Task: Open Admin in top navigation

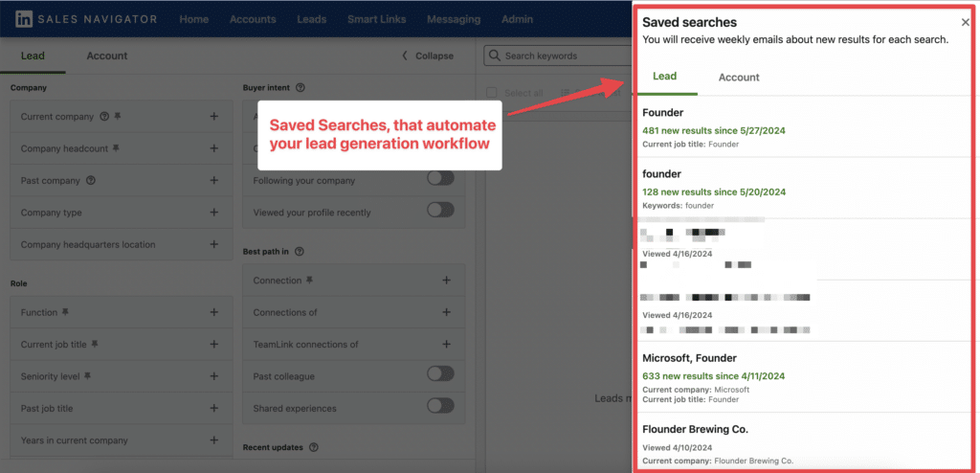Action: click(x=517, y=19)
